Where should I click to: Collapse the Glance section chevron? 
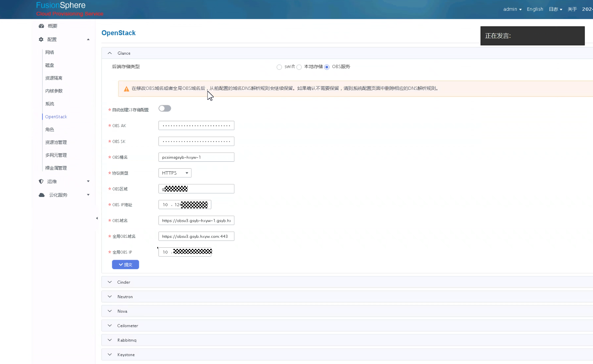click(110, 53)
